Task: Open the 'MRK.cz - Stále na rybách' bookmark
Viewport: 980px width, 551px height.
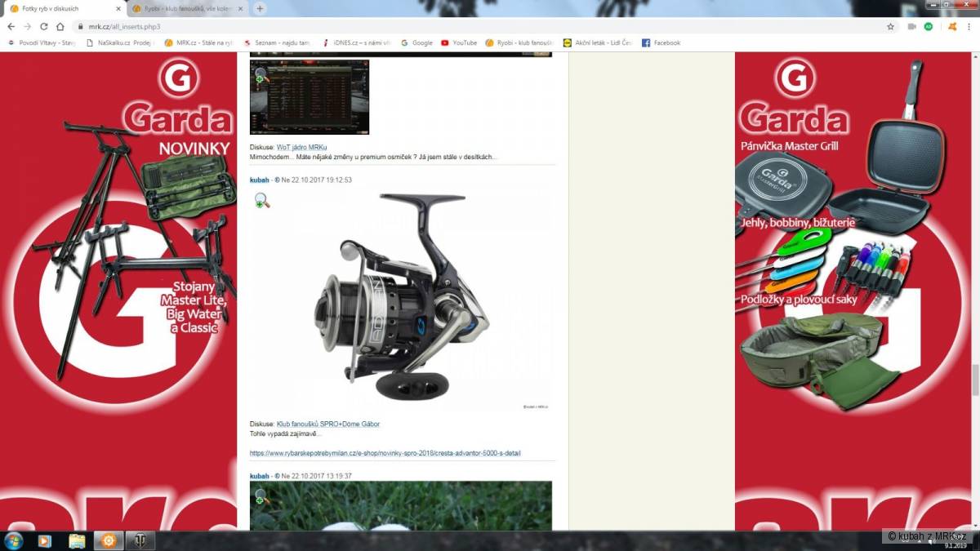Action: click(198, 42)
